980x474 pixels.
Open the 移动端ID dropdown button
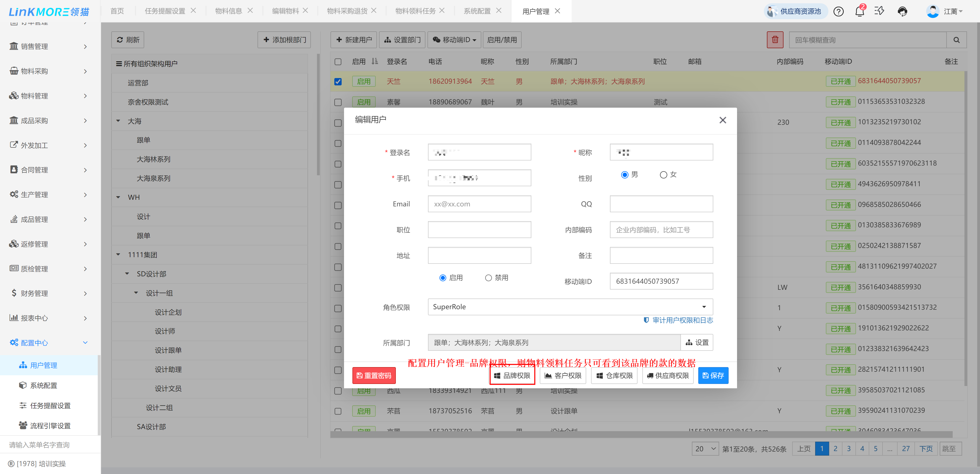(x=454, y=40)
